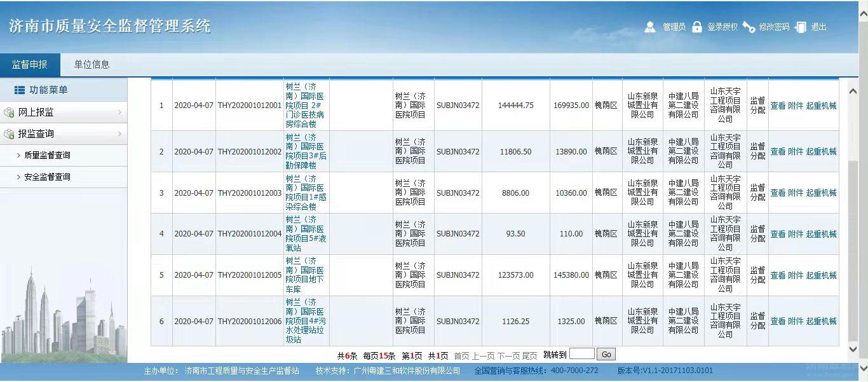Image resolution: width=868 pixels, height=382 pixels.
Task: Click the 管理员 user icon
Action: pyautogui.click(x=650, y=27)
